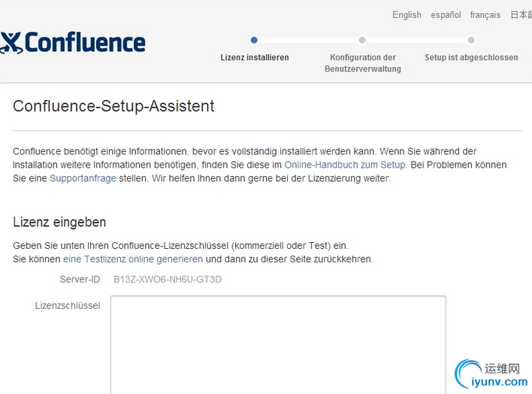Click the grey third step dot

tap(471, 40)
